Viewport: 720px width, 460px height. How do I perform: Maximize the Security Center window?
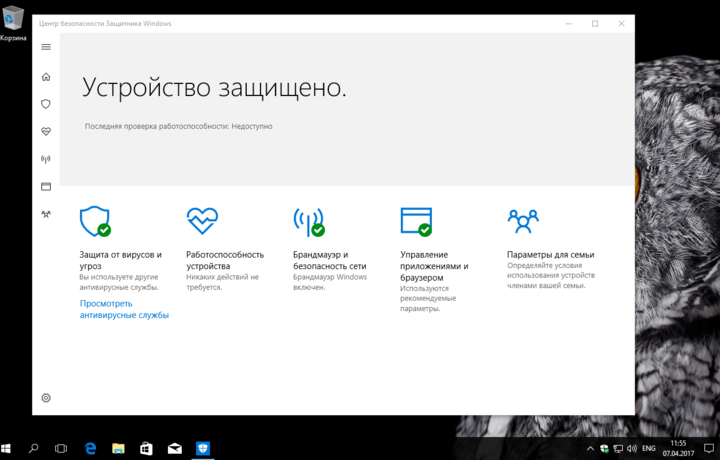595,23
